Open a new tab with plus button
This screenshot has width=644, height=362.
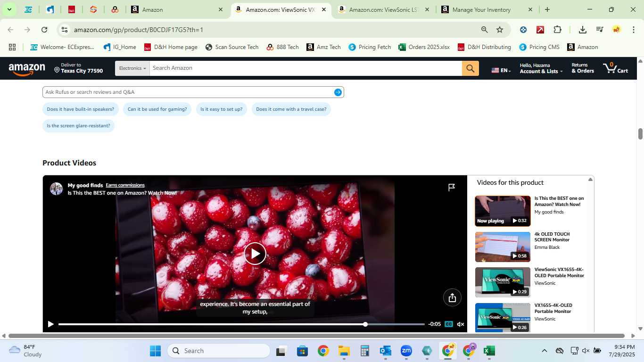[x=547, y=9]
